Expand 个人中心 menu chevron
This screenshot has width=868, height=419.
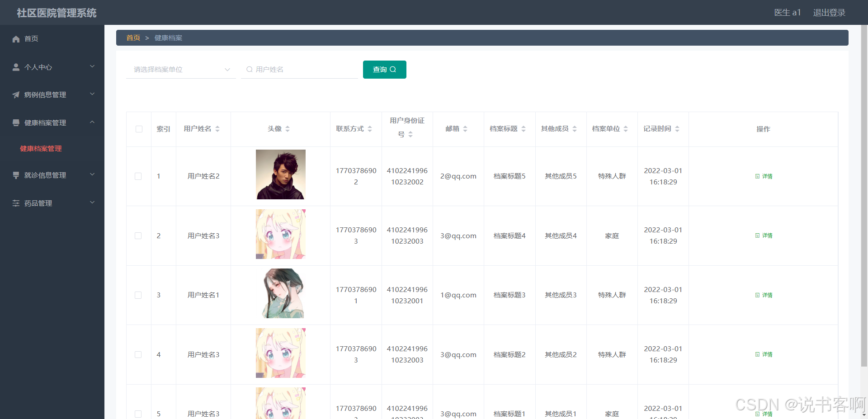pos(92,66)
